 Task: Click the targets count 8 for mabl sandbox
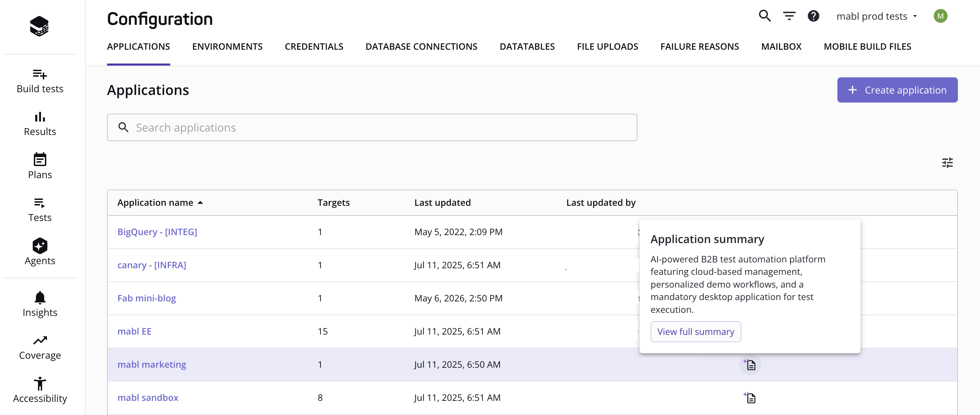coord(320,397)
